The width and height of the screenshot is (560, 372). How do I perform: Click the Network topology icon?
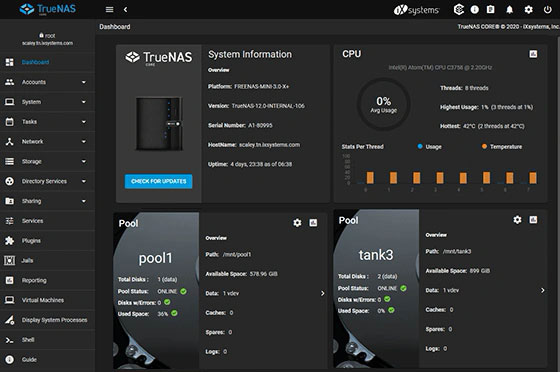pos(10,141)
